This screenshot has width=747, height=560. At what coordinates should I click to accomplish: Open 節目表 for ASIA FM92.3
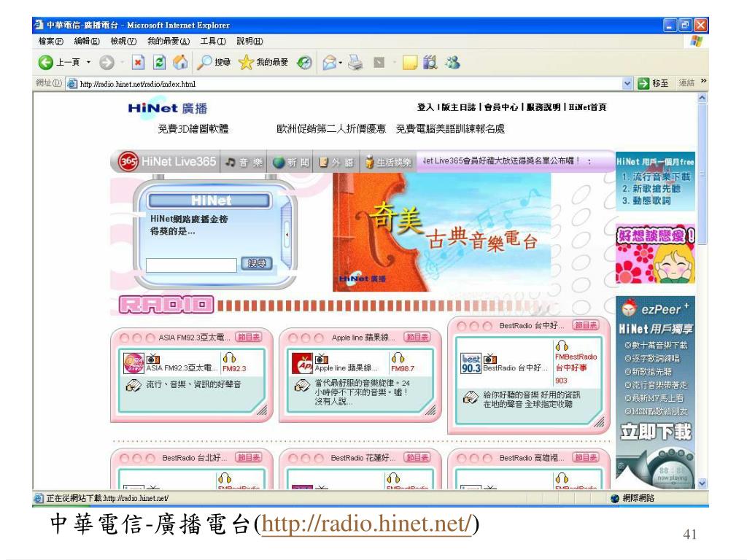[249, 337]
